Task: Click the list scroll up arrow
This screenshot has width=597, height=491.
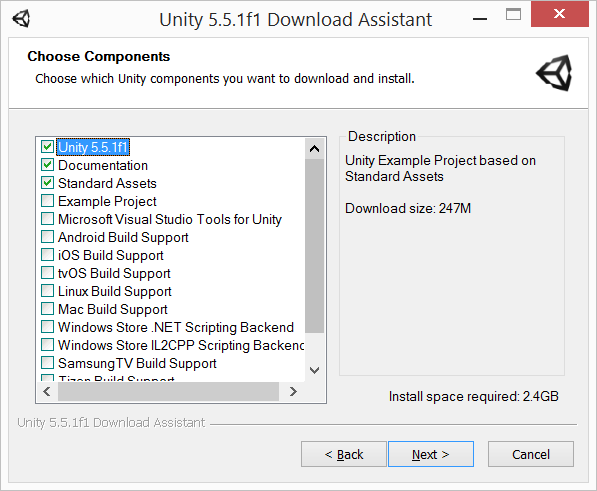Action: pos(314,148)
